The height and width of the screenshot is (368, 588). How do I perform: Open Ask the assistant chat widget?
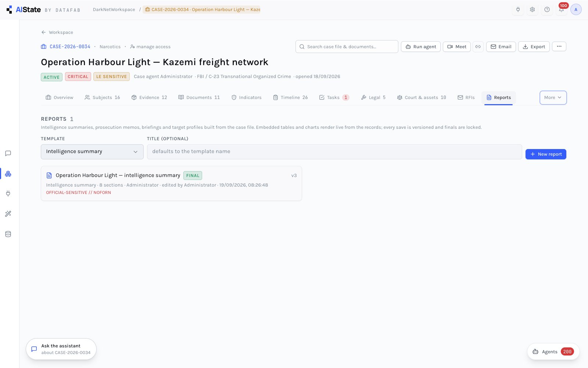tap(61, 349)
